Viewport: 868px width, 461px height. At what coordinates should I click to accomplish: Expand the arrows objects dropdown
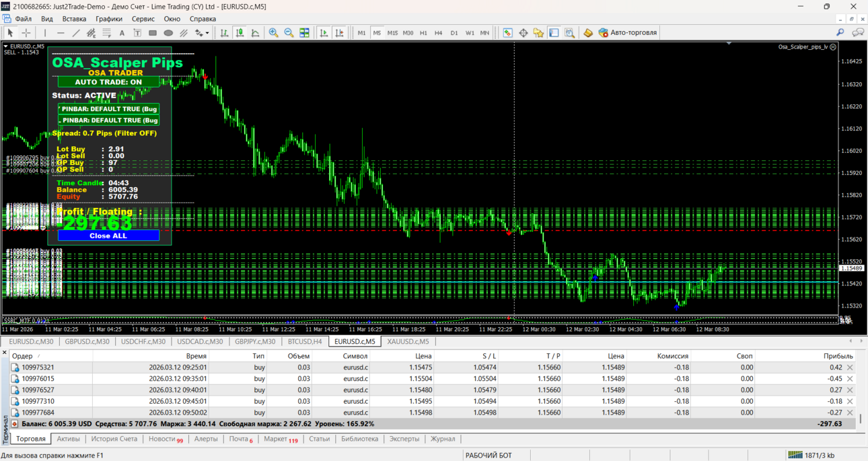[202, 32]
